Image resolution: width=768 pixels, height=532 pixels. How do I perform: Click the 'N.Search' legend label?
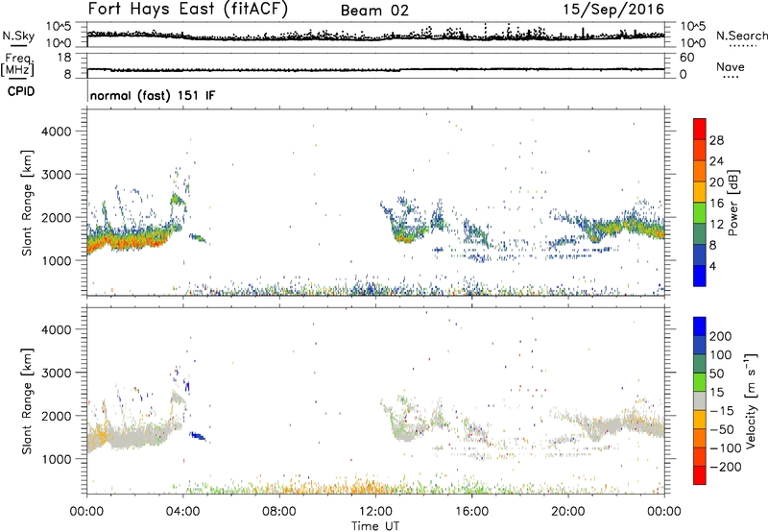(x=741, y=36)
